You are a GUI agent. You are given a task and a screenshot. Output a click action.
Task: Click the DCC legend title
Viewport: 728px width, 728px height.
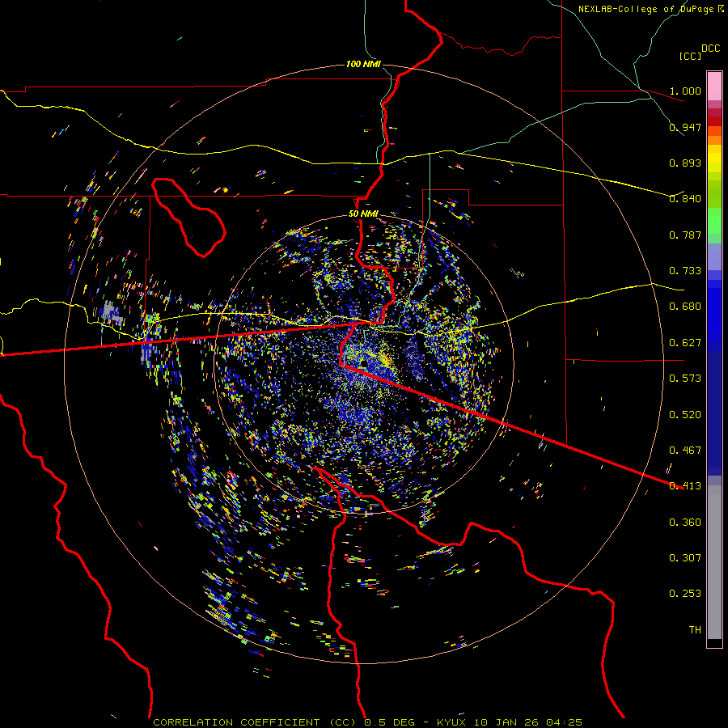[710, 49]
